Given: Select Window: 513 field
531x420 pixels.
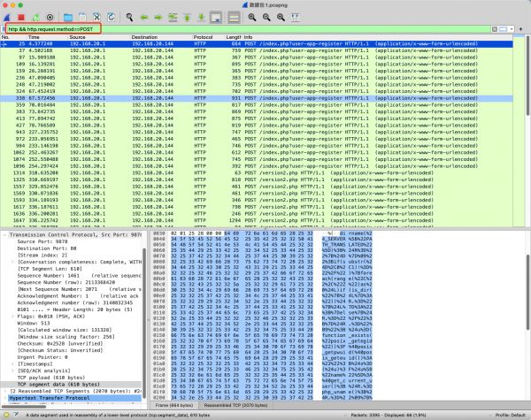Looking at the screenshot, I should tap(34, 324).
